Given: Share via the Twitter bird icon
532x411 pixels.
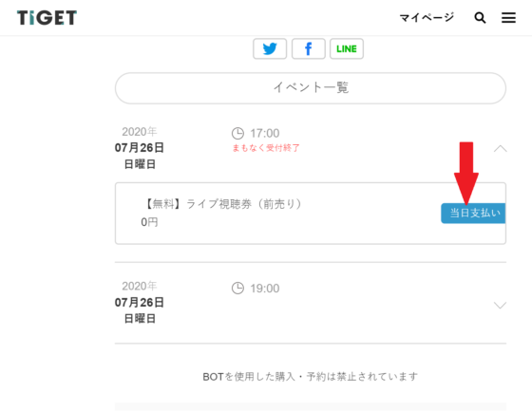Looking at the screenshot, I should click(270, 48).
